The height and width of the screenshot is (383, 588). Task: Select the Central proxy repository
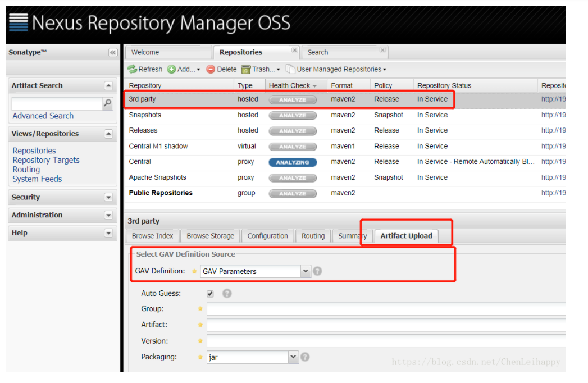tap(345, 162)
